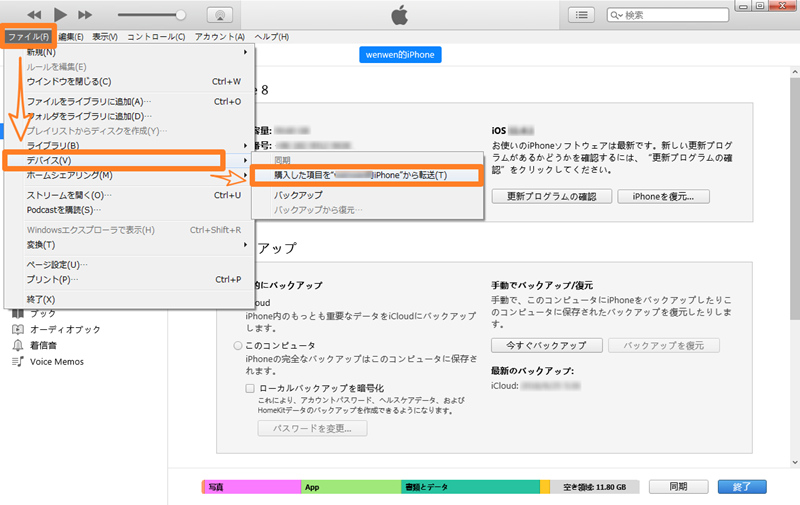Skip forward with the fast-forward button
800x505 pixels.
pyautogui.click(x=85, y=15)
